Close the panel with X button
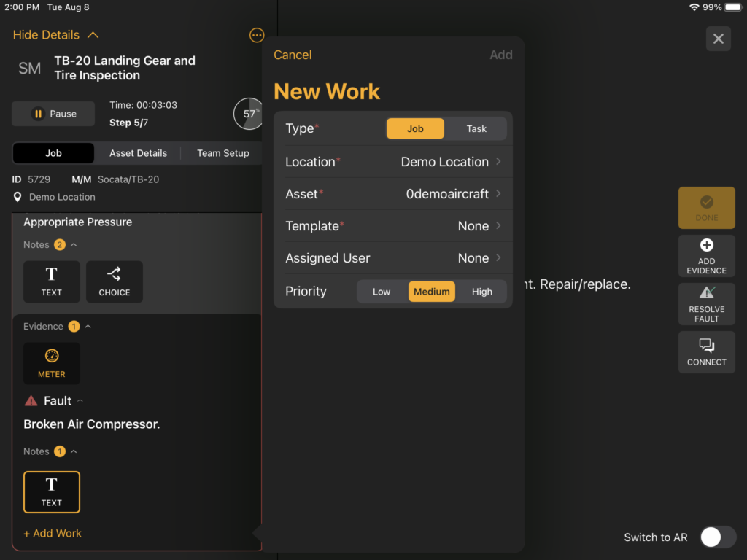Viewport: 747px width, 560px height. 718,39
